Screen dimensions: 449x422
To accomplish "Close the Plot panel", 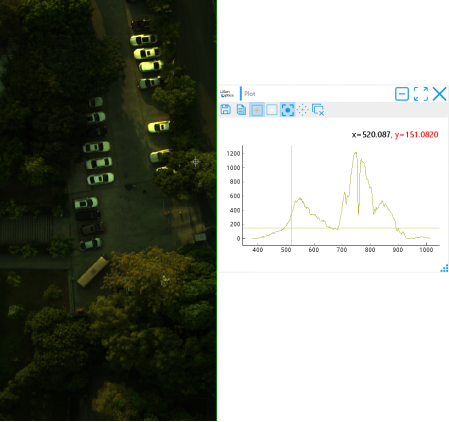I will click(x=439, y=94).
